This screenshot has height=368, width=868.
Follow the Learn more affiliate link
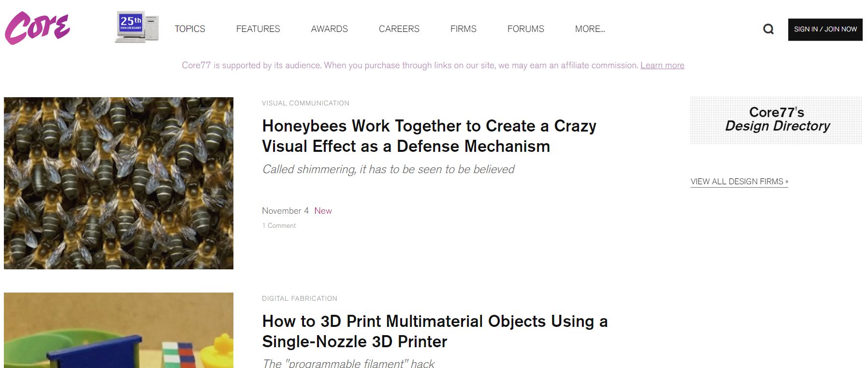click(x=662, y=65)
